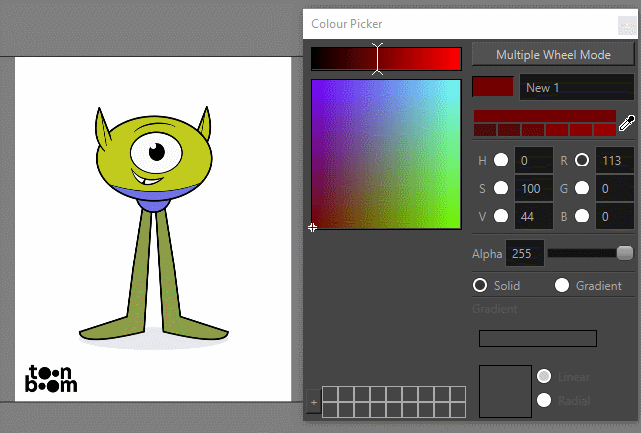Click the current dark red colour swatch
The image size is (641, 433).
(x=492, y=88)
